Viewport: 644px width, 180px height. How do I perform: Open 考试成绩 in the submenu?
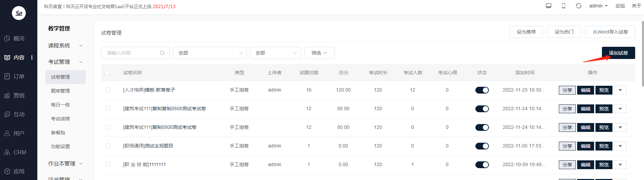(x=60, y=119)
